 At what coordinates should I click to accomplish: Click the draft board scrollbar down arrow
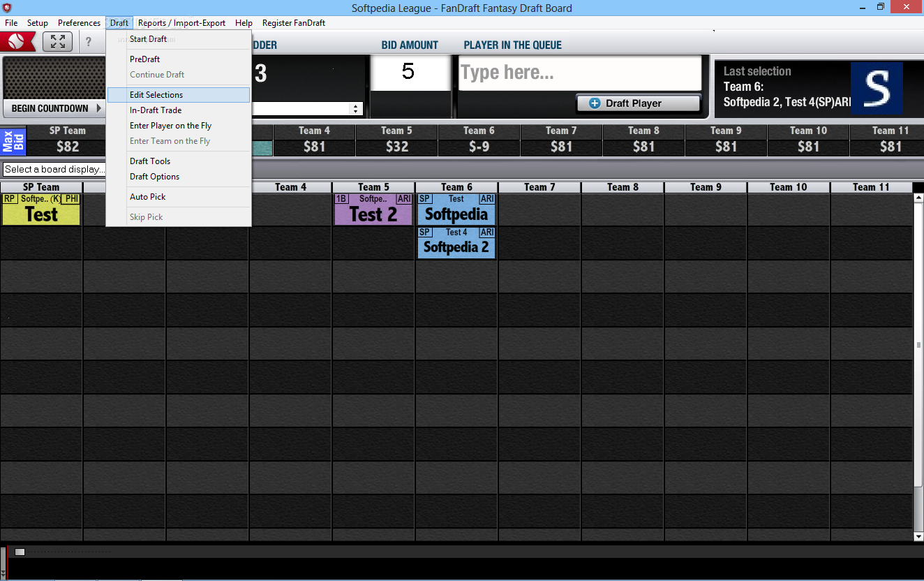[918, 536]
